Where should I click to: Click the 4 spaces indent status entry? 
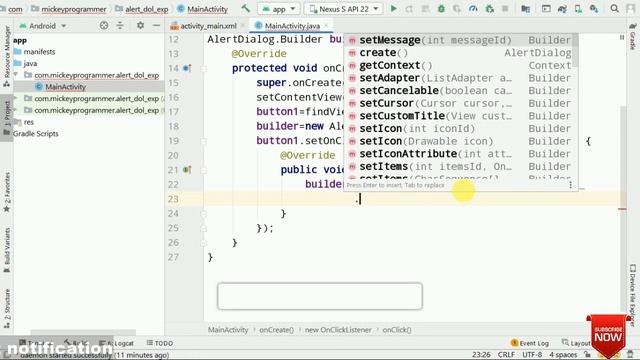[x=563, y=354]
